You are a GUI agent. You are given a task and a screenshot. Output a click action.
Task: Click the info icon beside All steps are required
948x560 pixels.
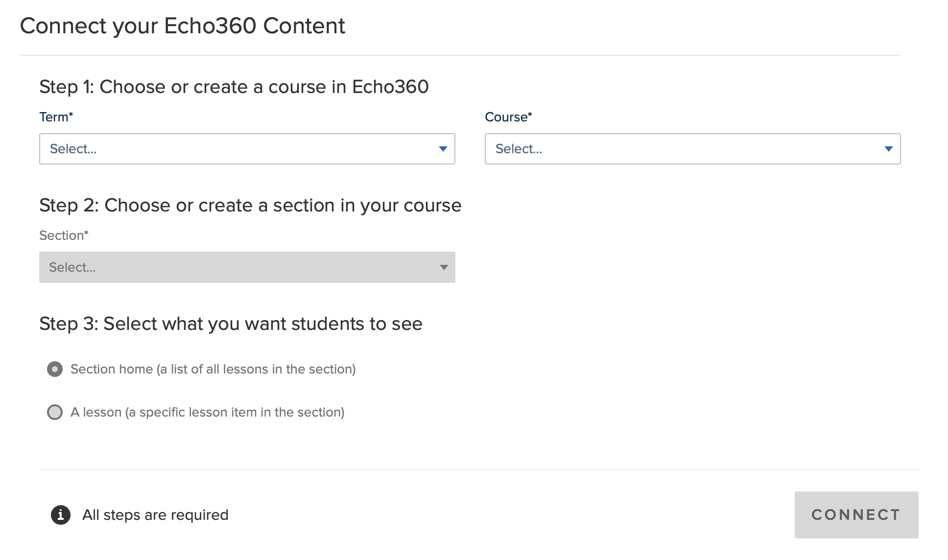61,515
